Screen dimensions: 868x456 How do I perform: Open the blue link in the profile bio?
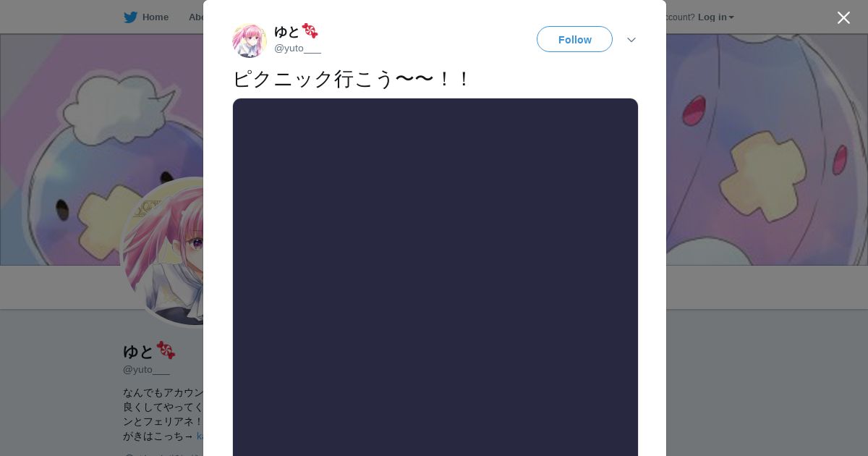(200, 436)
